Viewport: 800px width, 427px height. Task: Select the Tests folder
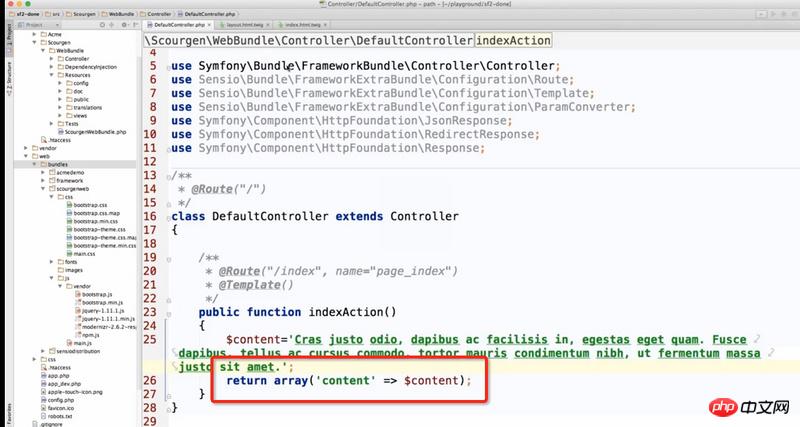coord(68,123)
